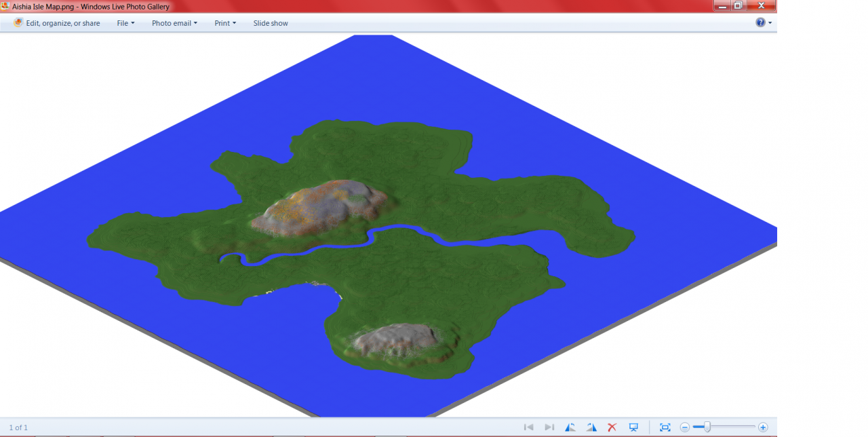Go to the previous photo
868x437 pixels.
[x=528, y=427]
